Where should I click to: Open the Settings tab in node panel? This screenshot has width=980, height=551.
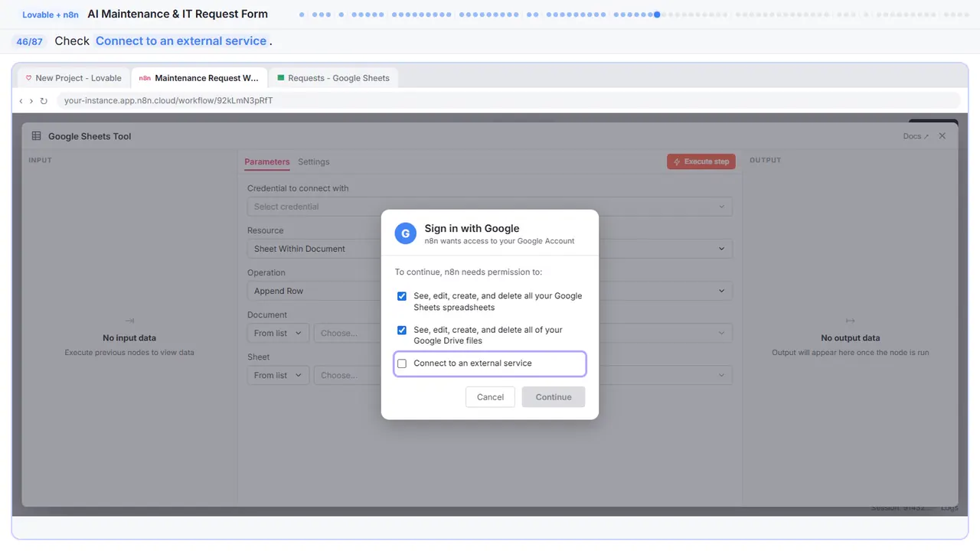(x=314, y=161)
